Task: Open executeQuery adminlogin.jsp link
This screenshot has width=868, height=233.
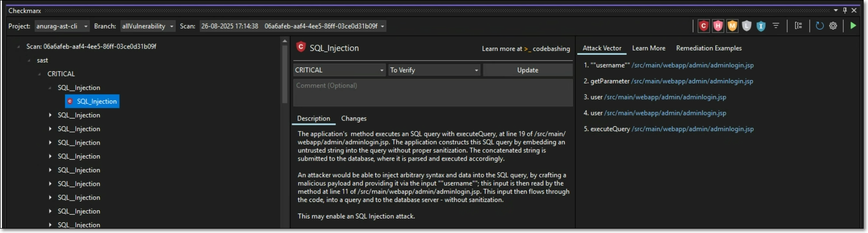Action: [x=692, y=129]
